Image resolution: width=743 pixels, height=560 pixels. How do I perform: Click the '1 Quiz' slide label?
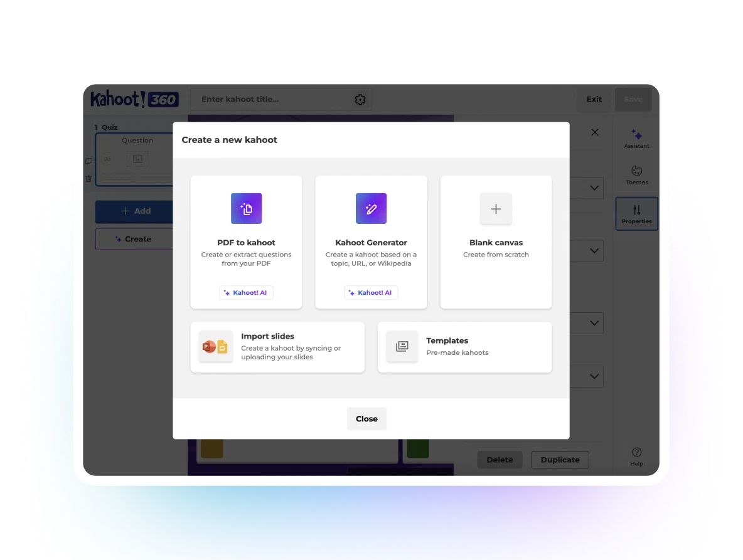click(x=105, y=127)
